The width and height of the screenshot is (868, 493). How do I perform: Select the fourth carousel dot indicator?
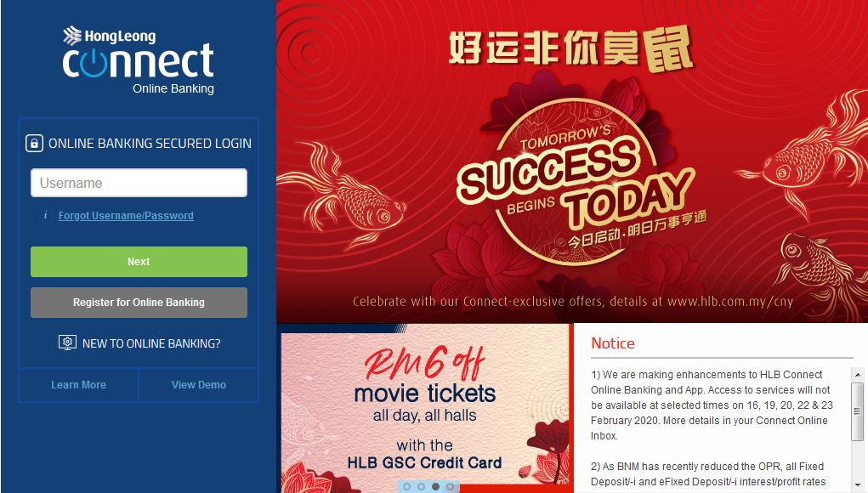pyautogui.click(x=450, y=486)
